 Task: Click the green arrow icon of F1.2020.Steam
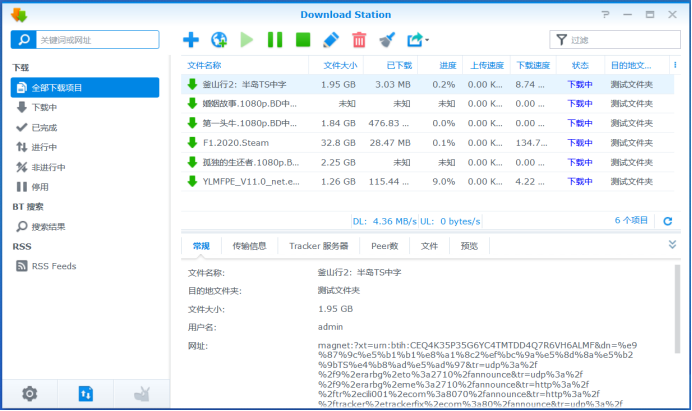tap(192, 142)
